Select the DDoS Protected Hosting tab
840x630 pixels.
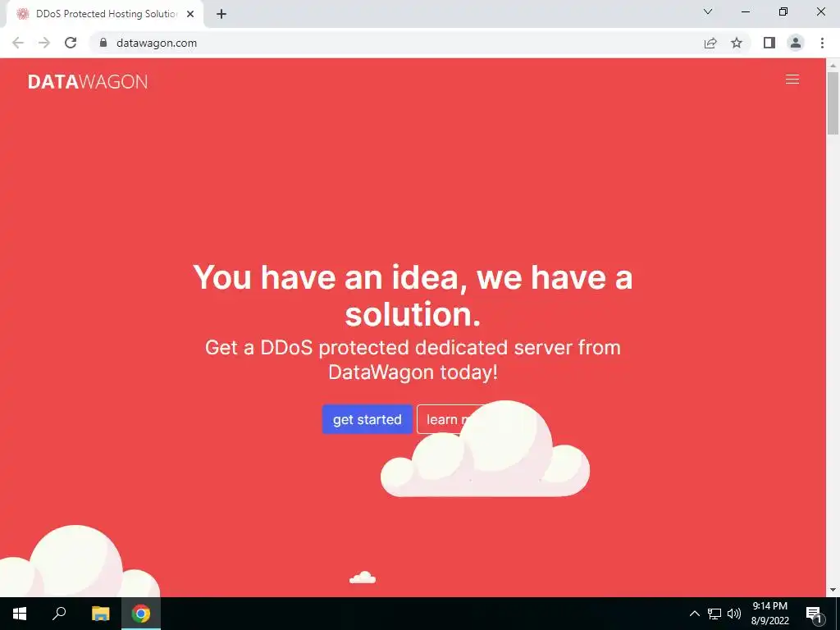coord(104,14)
